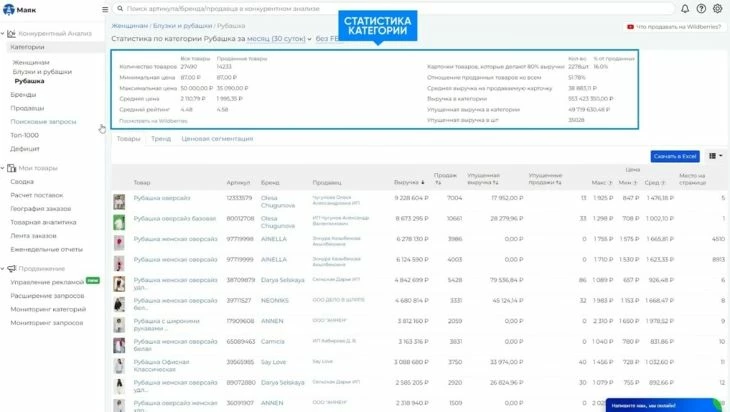Collapse Конкурентный Анализ section
The width and height of the screenshot is (730, 412).
pos(3,34)
